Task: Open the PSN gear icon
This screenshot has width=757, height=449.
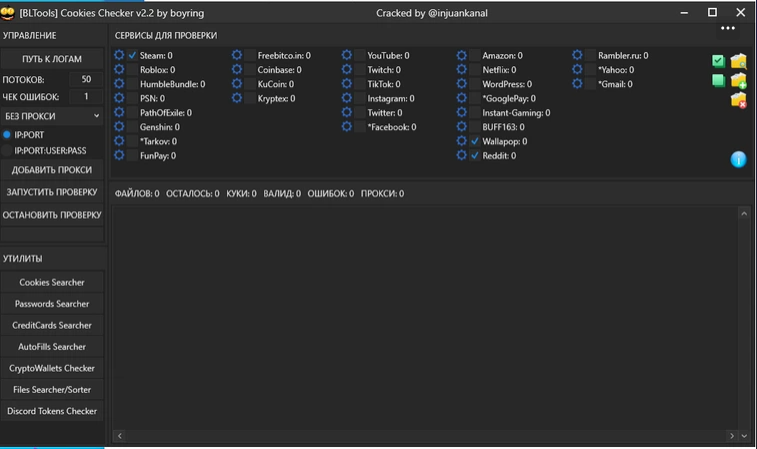Action: [119, 98]
